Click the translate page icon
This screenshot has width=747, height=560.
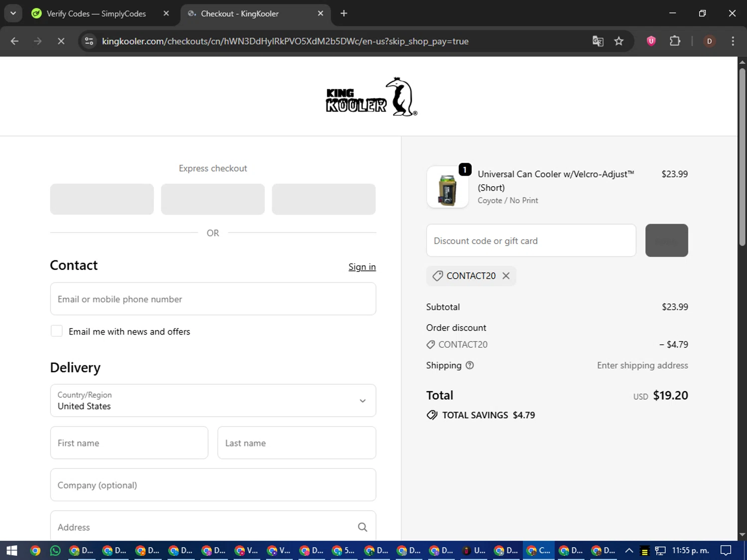tap(598, 41)
